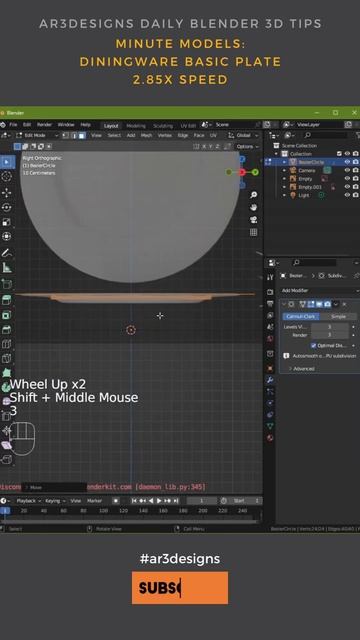The width and height of the screenshot is (360, 640).
Task: Open the Keying dropdown in timeline
Action: coord(56,501)
